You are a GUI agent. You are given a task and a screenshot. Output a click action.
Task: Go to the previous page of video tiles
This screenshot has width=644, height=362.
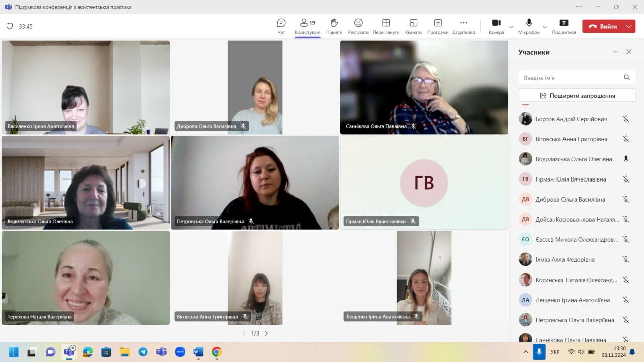click(x=244, y=333)
